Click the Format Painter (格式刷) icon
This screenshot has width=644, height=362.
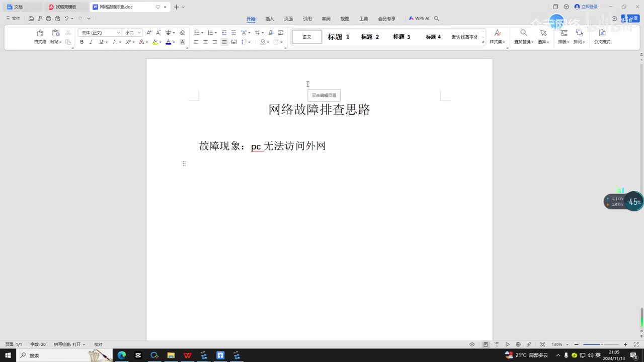(x=40, y=33)
